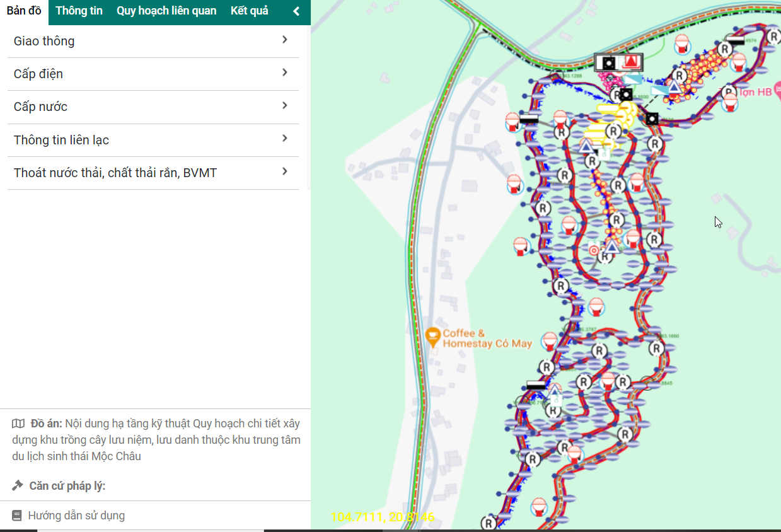Click the book icon beside Hướng dẫn sử dụng

tap(16, 516)
